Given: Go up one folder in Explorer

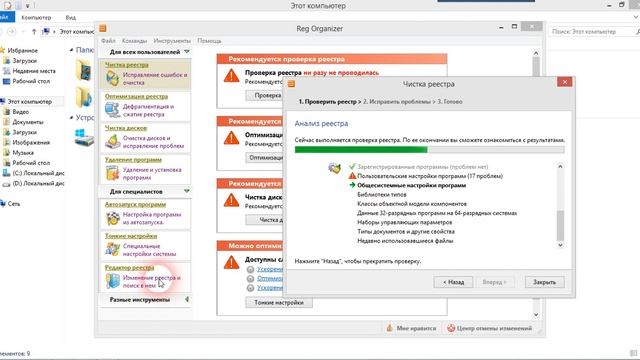Looking at the screenshot, I should point(34,31).
